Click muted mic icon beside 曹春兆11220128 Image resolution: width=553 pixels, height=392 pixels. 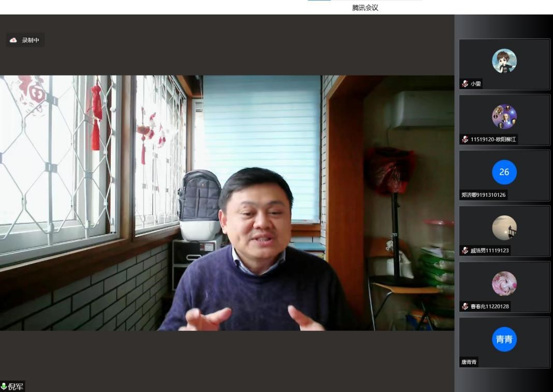click(x=465, y=307)
